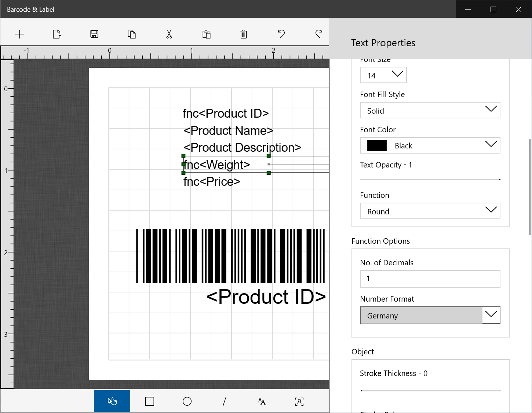Open the Number Format Germany dropdown

point(430,315)
